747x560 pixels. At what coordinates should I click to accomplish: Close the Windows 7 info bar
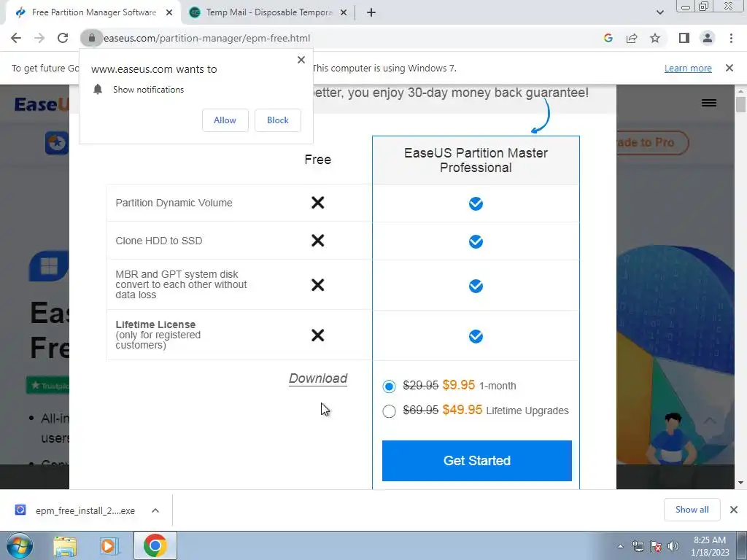click(x=729, y=68)
